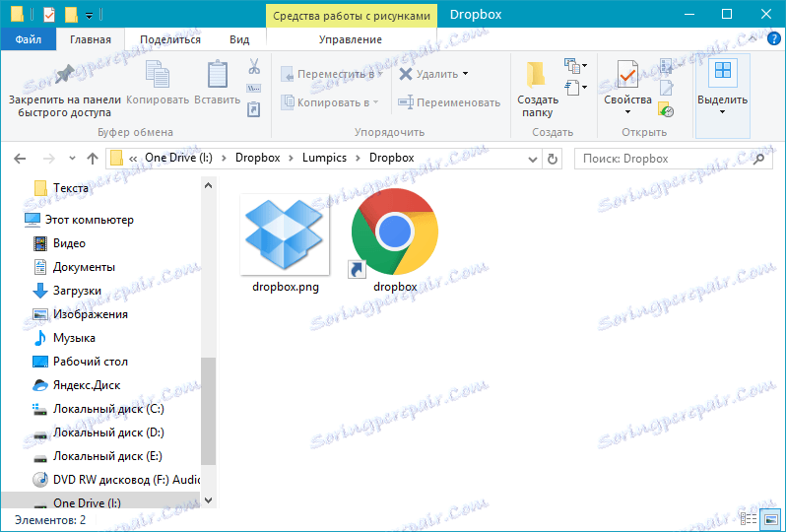Expand the address bar history dropdown

tap(532, 159)
